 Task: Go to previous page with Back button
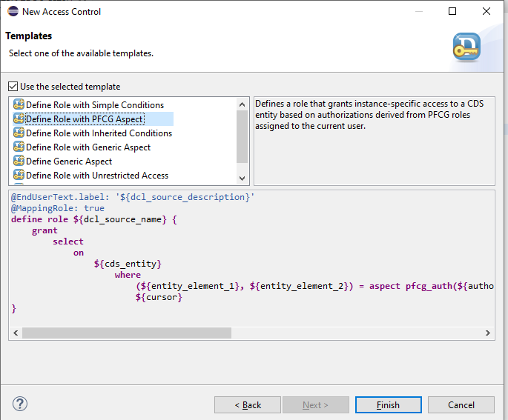tap(248, 404)
